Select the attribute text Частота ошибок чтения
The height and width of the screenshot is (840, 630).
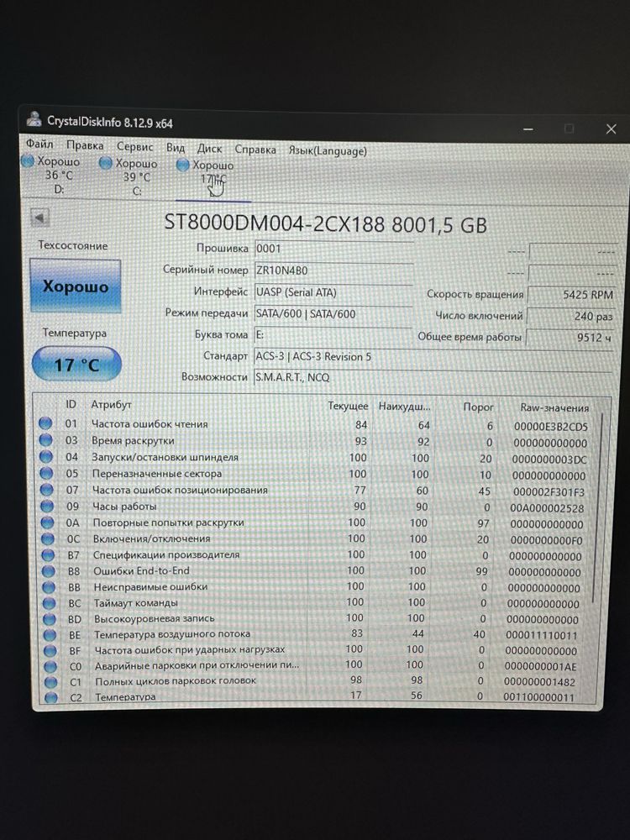tap(150, 424)
